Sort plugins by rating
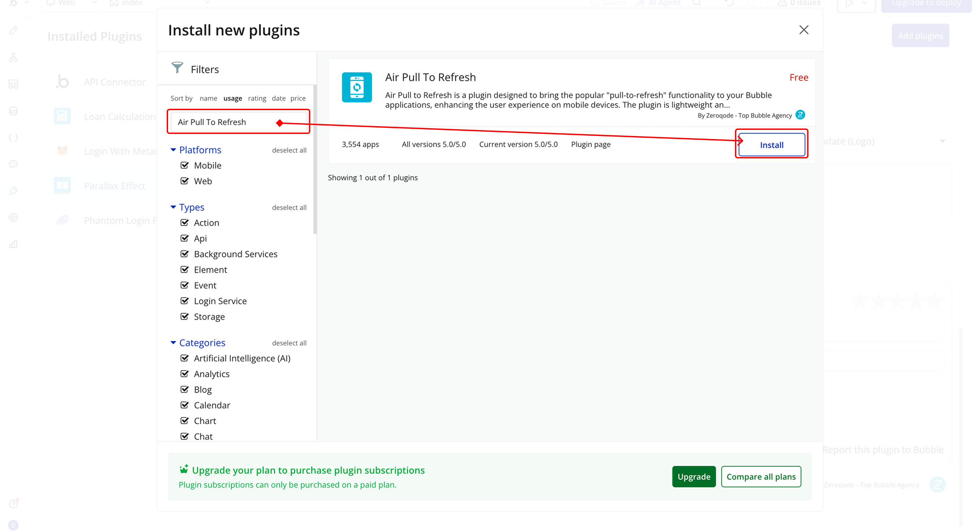 (257, 99)
